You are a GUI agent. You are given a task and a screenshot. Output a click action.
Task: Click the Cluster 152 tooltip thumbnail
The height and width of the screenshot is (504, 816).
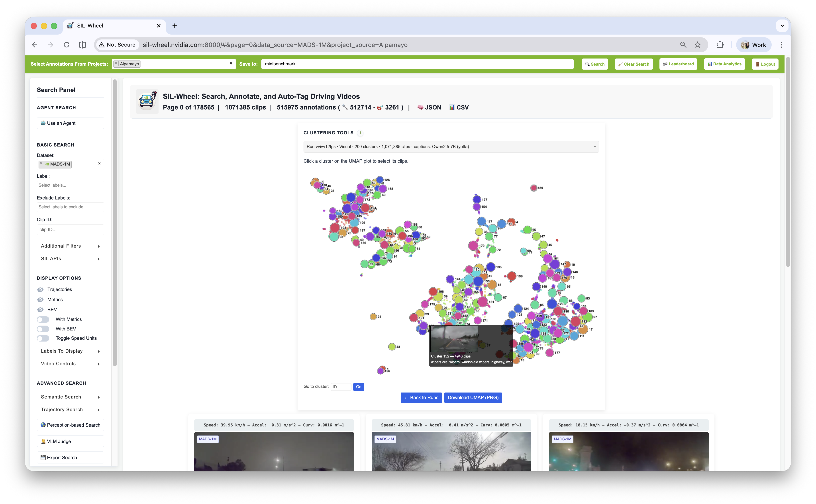pos(454,339)
